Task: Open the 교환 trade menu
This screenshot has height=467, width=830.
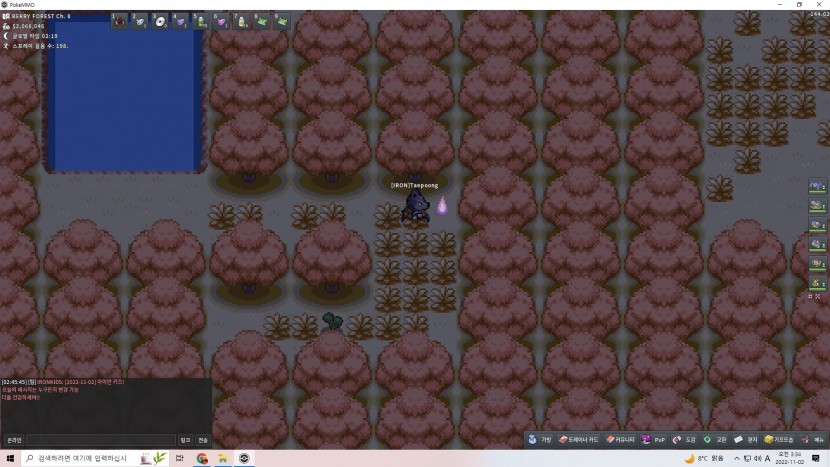Action: tap(715, 439)
